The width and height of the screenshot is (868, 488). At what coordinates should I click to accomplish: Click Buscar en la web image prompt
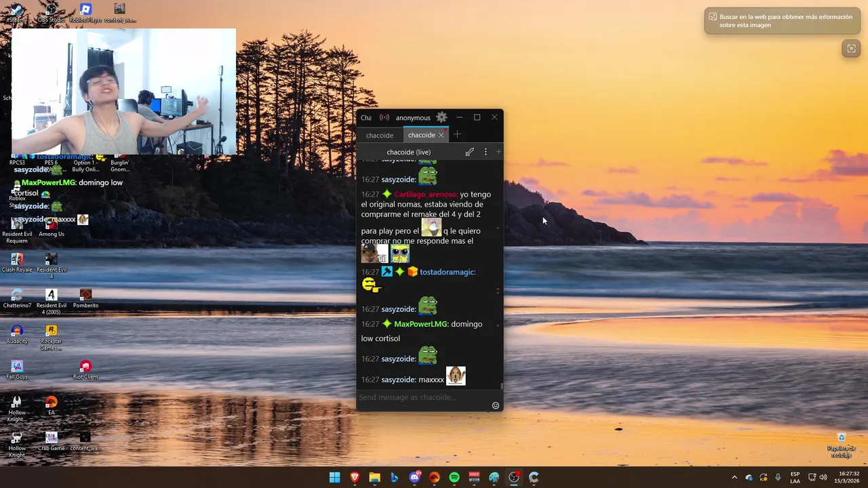(782, 21)
